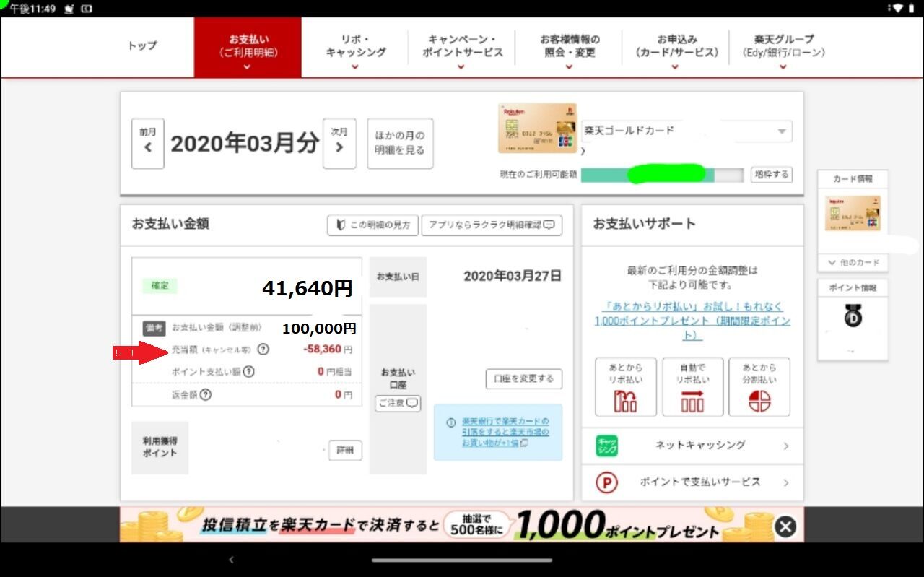Screen dimensions: 924x577
Task: Open ネットキャッシング row
Action: click(x=692, y=446)
